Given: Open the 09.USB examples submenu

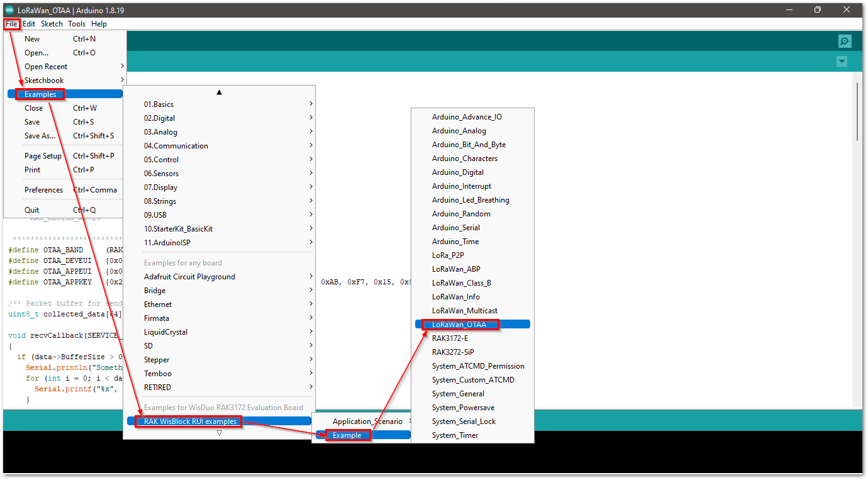Looking at the screenshot, I should [x=219, y=215].
